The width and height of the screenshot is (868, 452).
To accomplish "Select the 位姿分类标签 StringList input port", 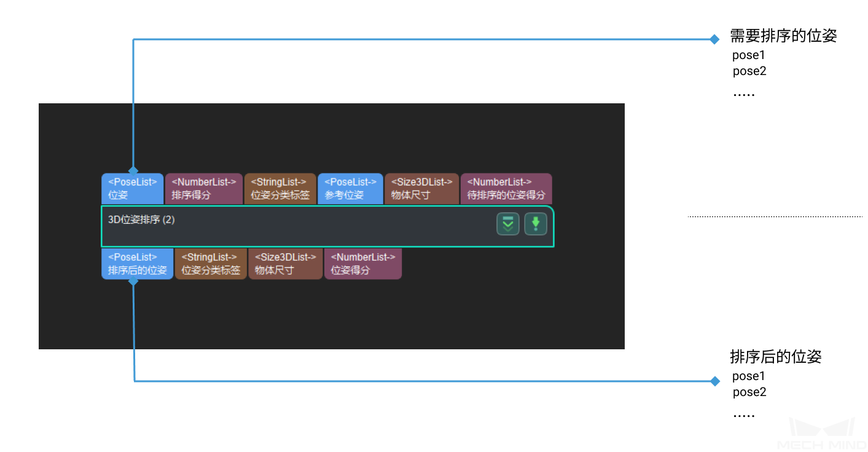I will [x=280, y=189].
